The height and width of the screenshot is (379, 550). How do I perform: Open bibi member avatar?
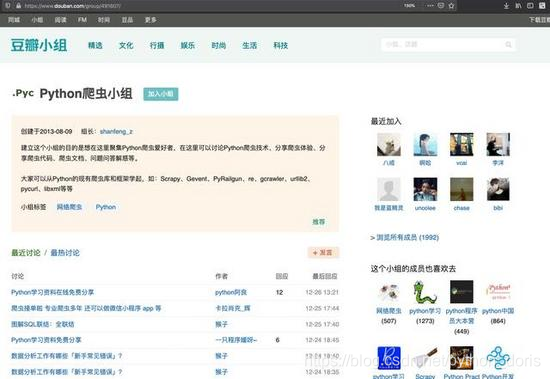click(x=498, y=189)
